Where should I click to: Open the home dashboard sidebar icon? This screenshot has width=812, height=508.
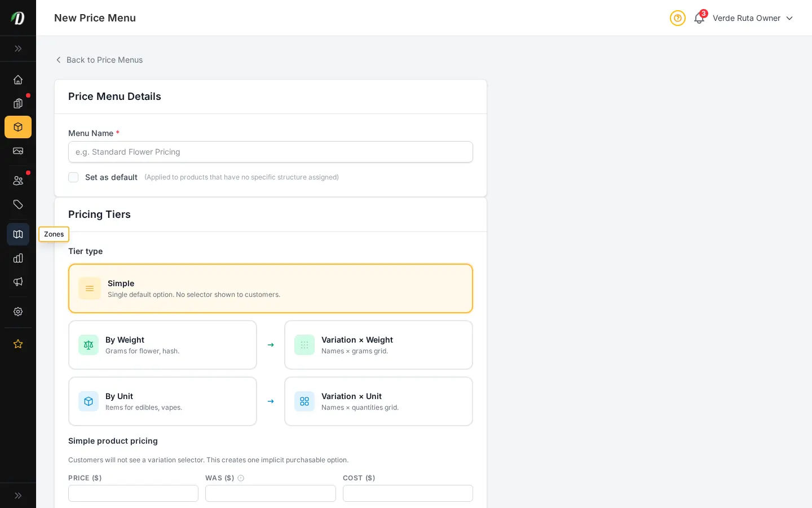coord(18,80)
